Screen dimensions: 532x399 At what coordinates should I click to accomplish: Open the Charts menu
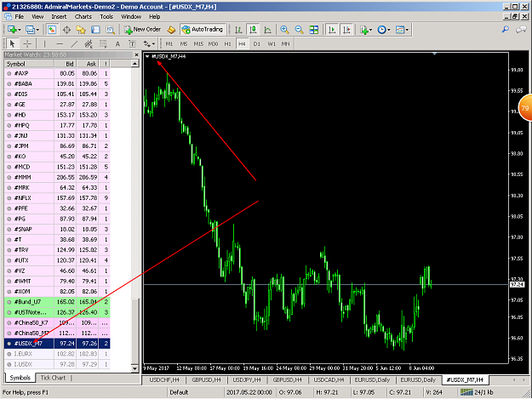click(x=83, y=17)
